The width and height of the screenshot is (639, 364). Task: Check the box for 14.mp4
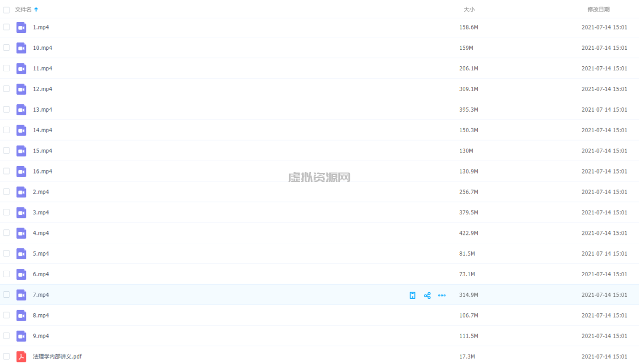(6, 130)
